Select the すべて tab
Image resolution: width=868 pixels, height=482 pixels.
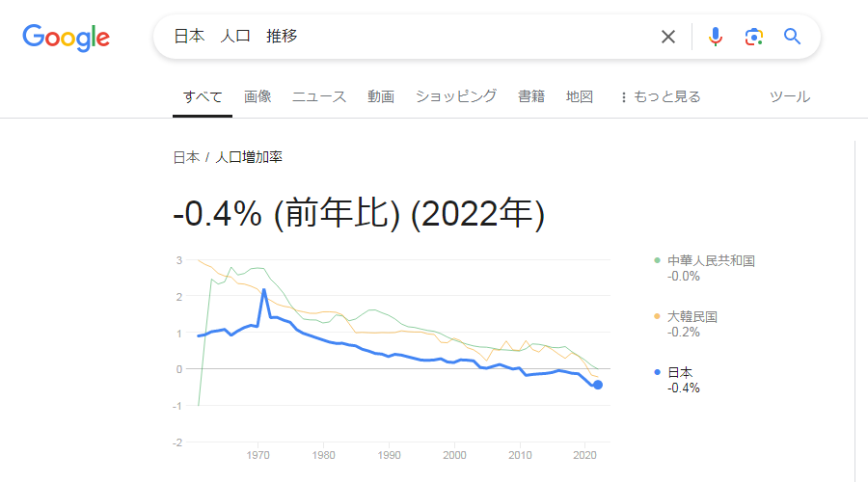coord(203,96)
